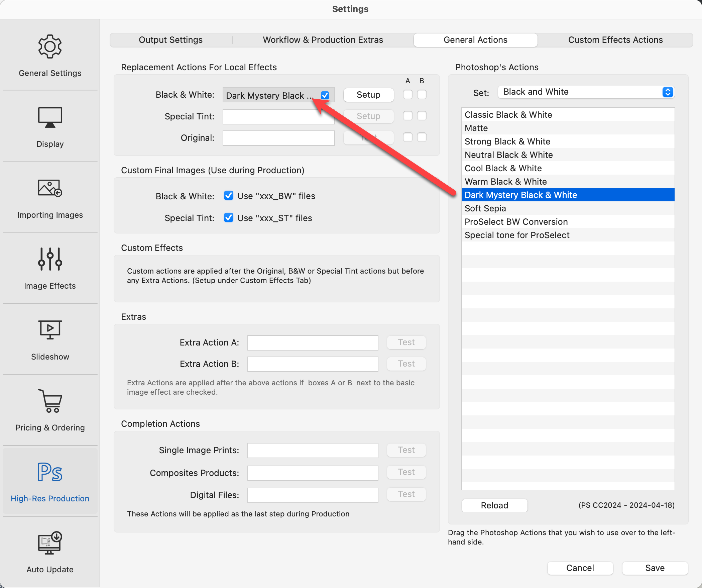Click the Reload actions button
Viewport: 702px width, 588px height.
pos(494,505)
